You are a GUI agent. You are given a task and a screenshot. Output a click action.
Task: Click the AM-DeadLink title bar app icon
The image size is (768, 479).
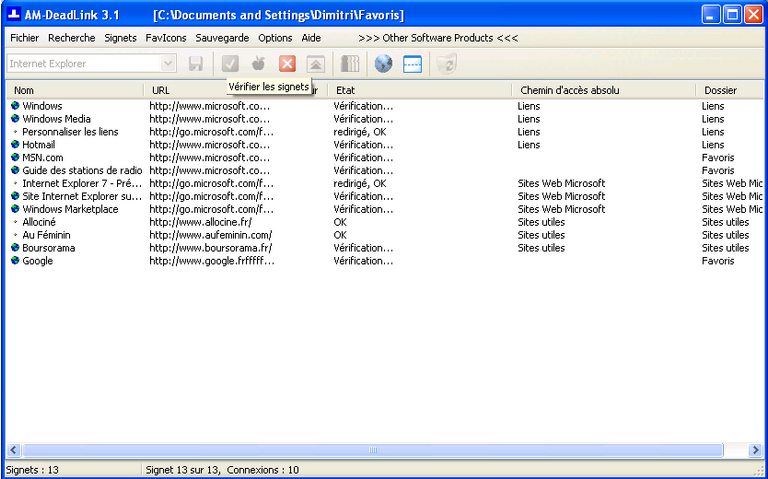(14, 15)
